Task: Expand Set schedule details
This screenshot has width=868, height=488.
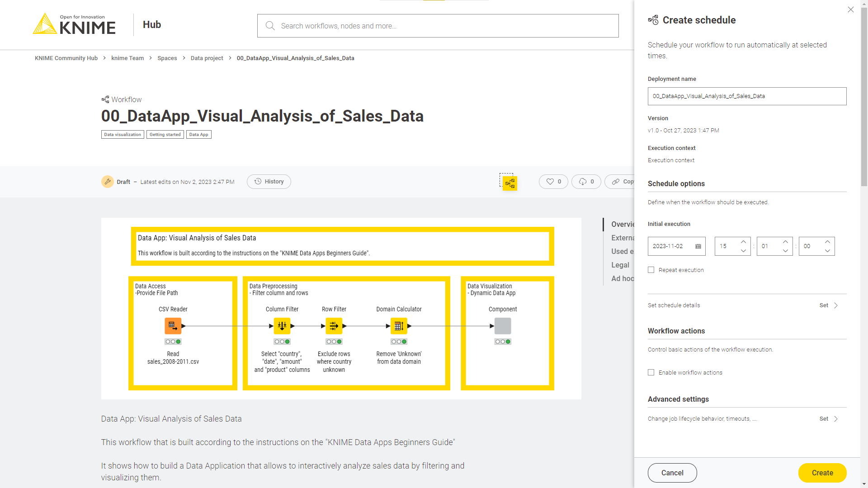Action: pos(829,305)
